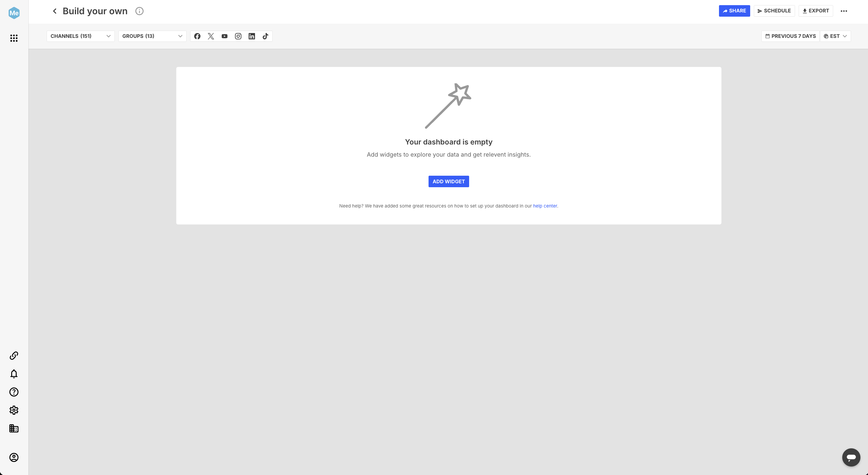Click the info circle icon

(x=139, y=11)
